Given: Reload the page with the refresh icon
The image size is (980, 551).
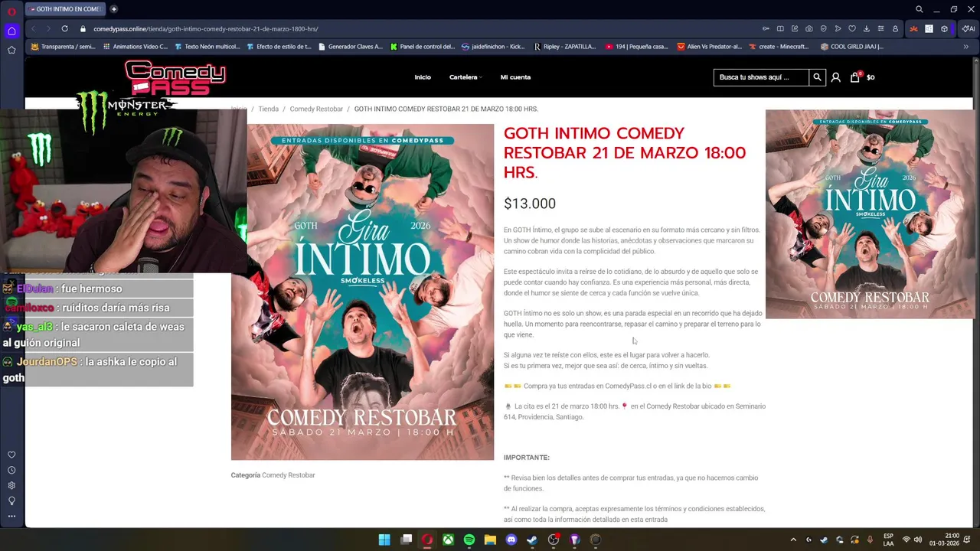Looking at the screenshot, I should click(64, 29).
